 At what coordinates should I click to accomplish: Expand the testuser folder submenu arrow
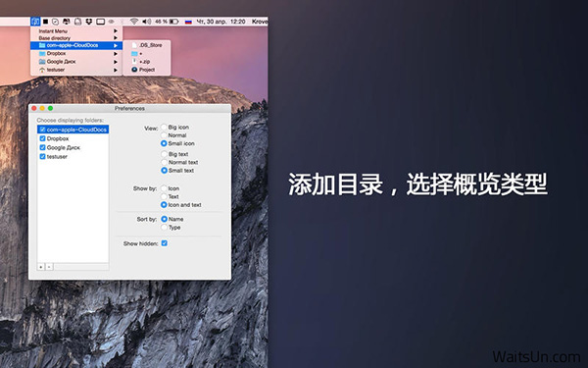(116, 70)
